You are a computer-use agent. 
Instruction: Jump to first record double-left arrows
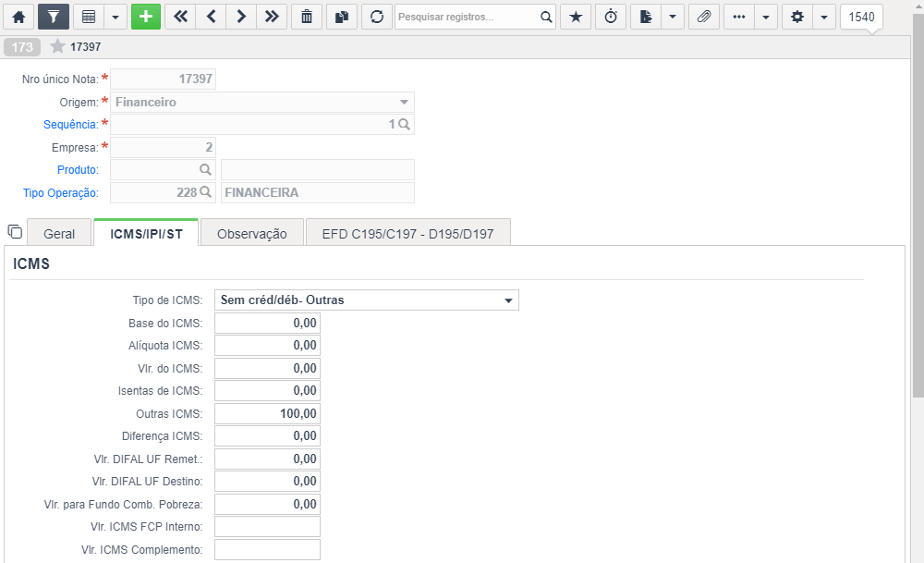point(180,17)
